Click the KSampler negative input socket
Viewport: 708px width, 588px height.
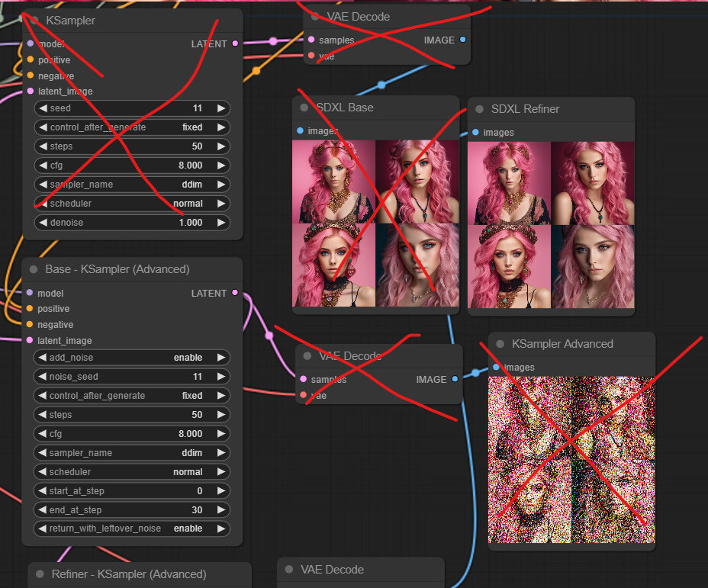point(31,75)
